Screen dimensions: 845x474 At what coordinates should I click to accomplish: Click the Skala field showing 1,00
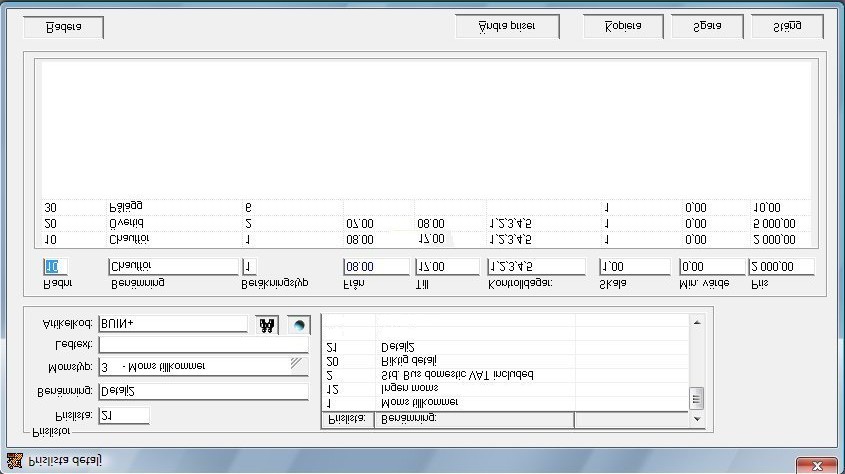click(x=634, y=267)
